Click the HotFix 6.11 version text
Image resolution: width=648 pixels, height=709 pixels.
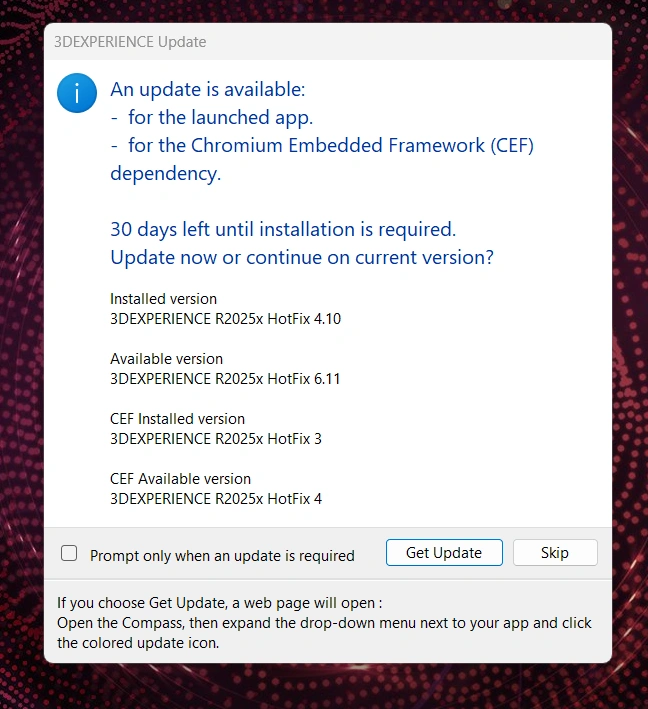[x=226, y=379]
